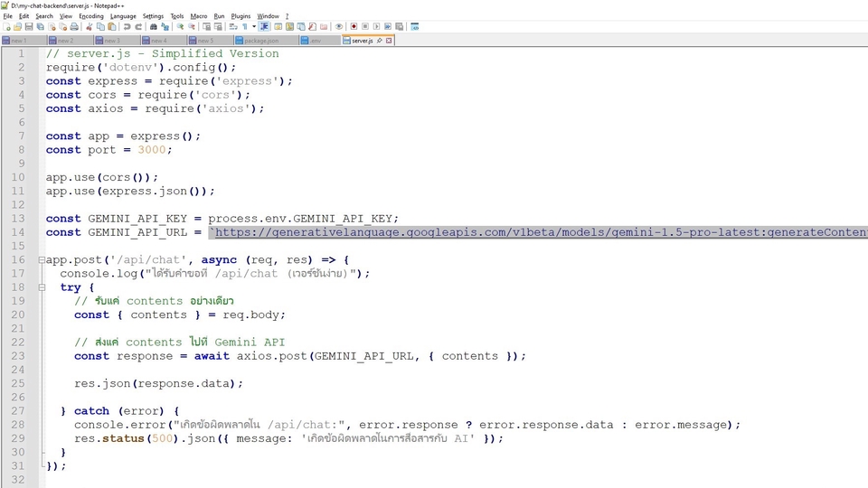
Task: Start macro recording with the red Record button
Action: (354, 27)
